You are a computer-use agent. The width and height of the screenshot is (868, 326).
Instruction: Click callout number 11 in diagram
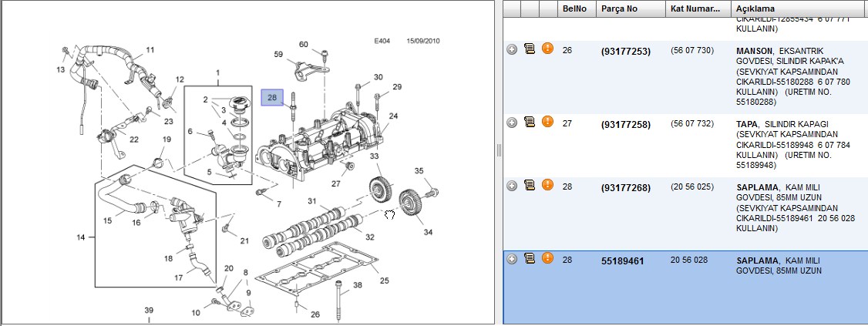pos(150,50)
